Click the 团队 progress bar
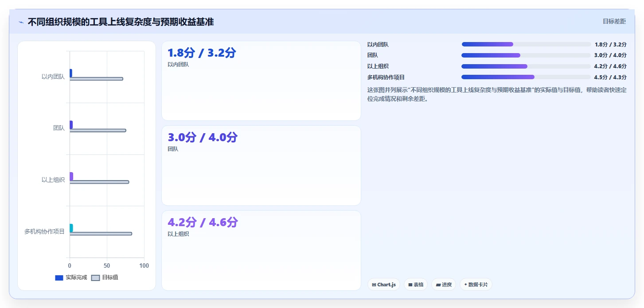 (x=526, y=55)
